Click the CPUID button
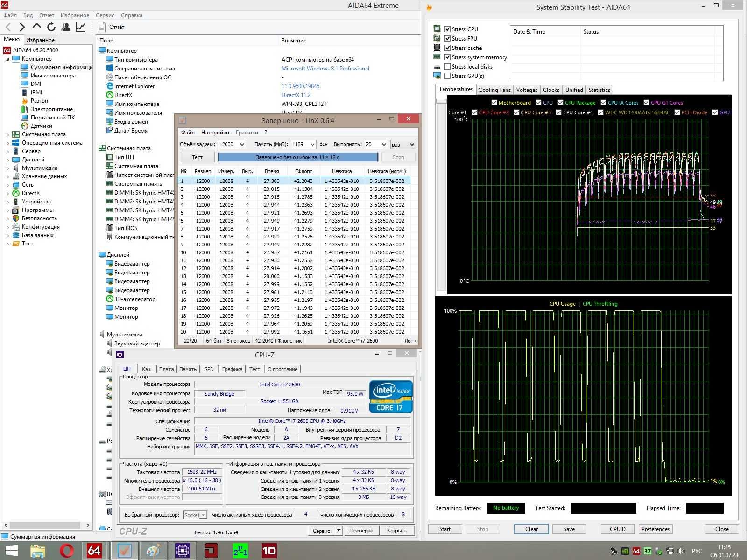 618,529
